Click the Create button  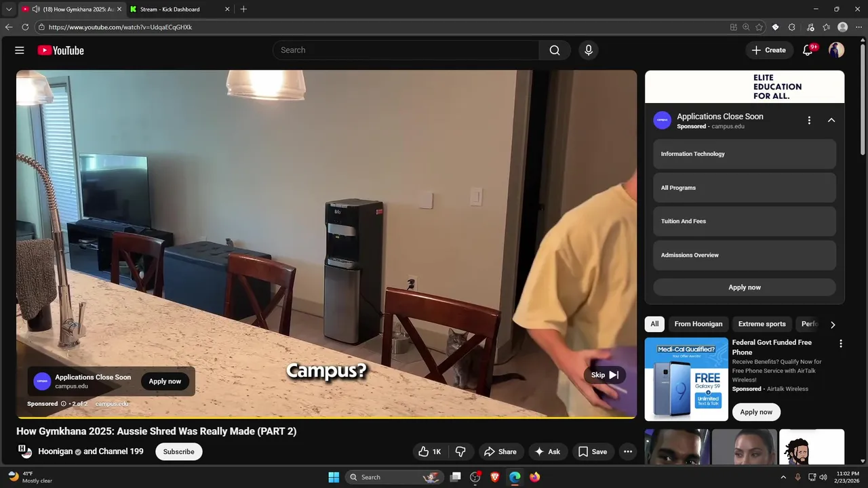click(x=769, y=50)
